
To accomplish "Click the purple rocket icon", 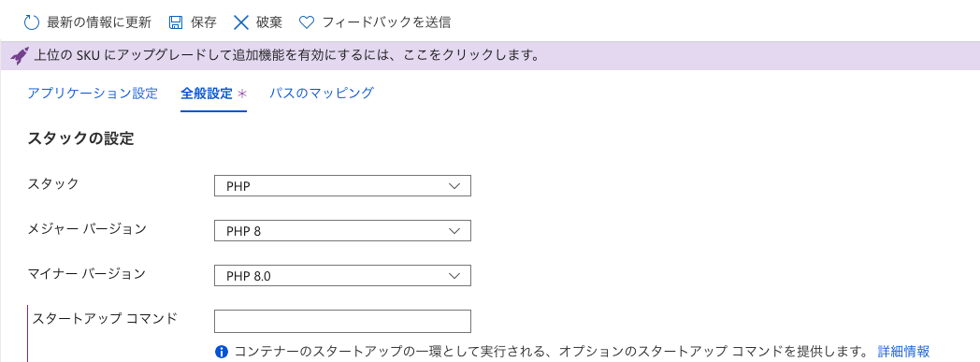I will (x=20, y=56).
